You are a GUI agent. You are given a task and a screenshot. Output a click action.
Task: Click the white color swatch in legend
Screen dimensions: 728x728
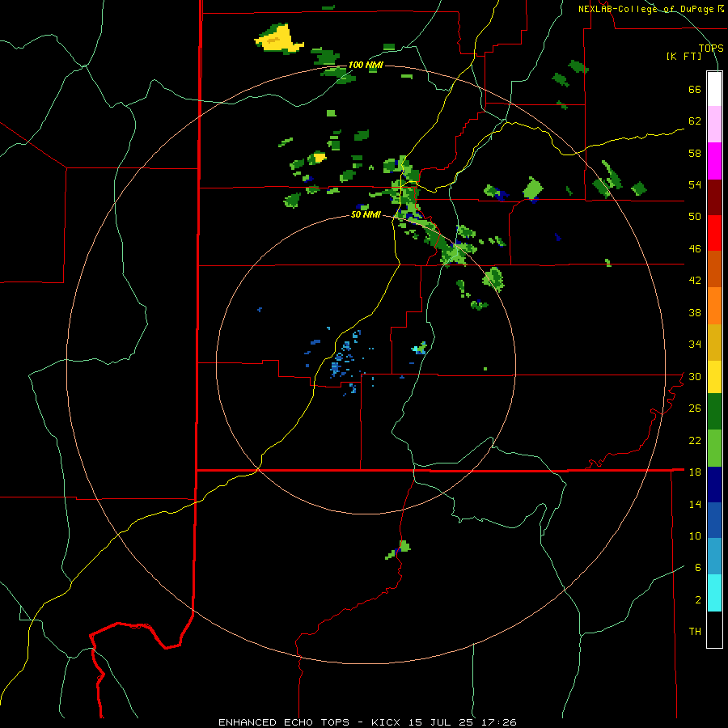(714, 89)
